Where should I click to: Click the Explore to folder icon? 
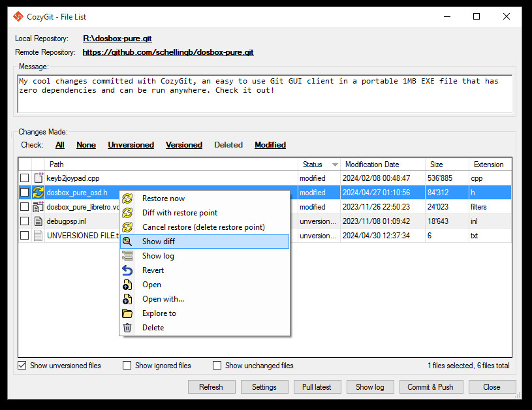click(127, 313)
